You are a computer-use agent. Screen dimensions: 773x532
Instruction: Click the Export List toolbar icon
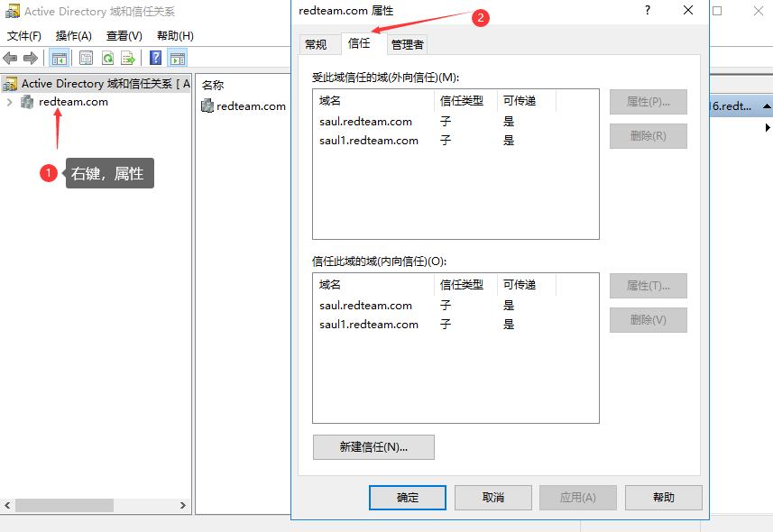pyautogui.click(x=128, y=59)
